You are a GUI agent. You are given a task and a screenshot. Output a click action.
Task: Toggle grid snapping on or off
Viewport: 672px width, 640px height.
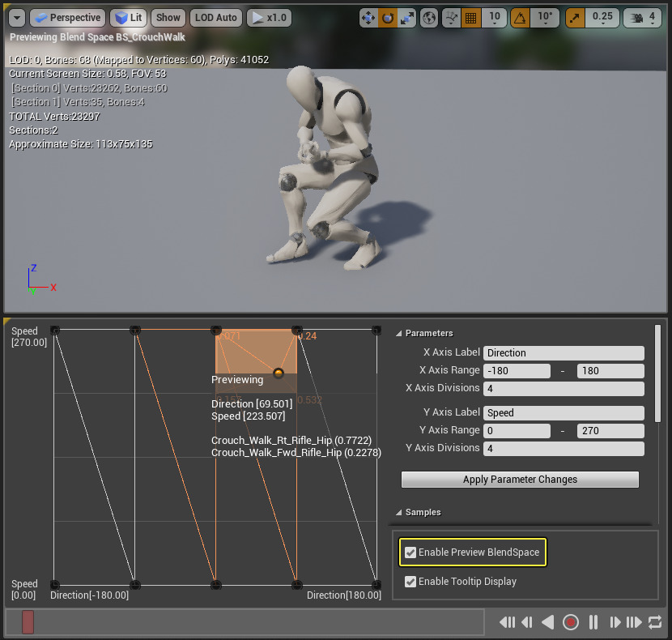point(469,18)
